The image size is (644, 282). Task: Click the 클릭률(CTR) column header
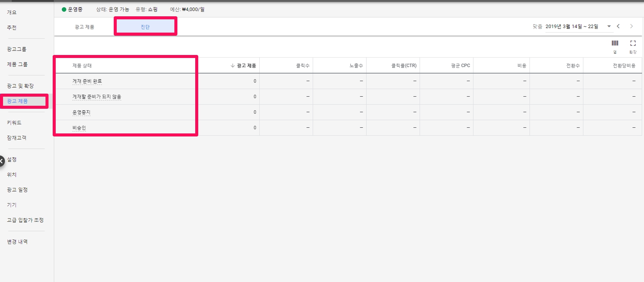tap(404, 66)
